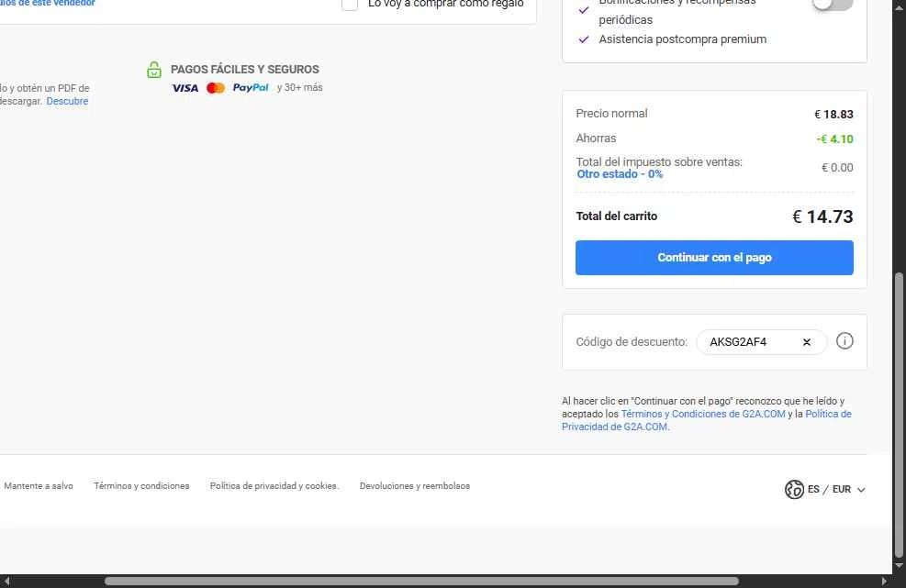Viewport: 906px width, 588px height.
Task: Open Mantente a salvo footer link
Action: [39, 486]
